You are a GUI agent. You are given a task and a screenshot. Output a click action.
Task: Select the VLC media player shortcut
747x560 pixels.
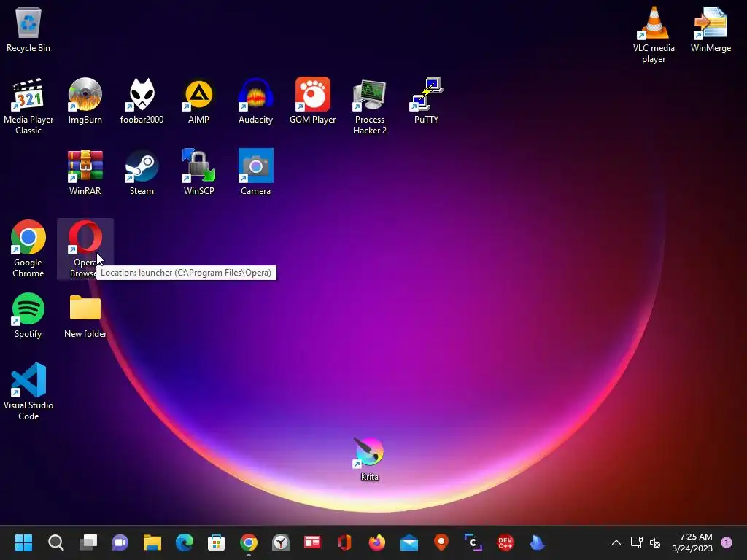coord(654,35)
